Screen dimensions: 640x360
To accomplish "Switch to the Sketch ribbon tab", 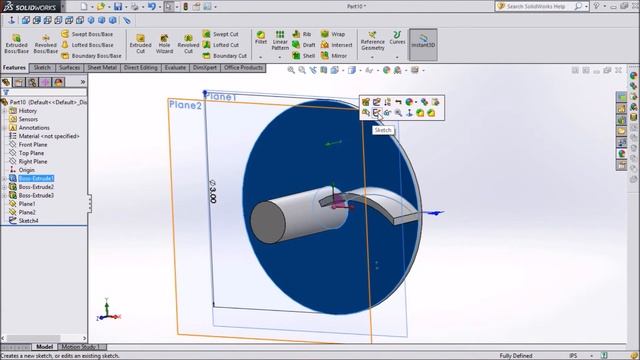I will click(42, 68).
